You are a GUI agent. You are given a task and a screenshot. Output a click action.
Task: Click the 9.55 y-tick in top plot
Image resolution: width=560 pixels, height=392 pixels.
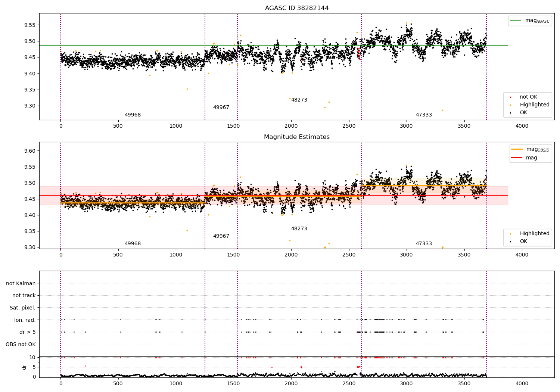(30, 25)
